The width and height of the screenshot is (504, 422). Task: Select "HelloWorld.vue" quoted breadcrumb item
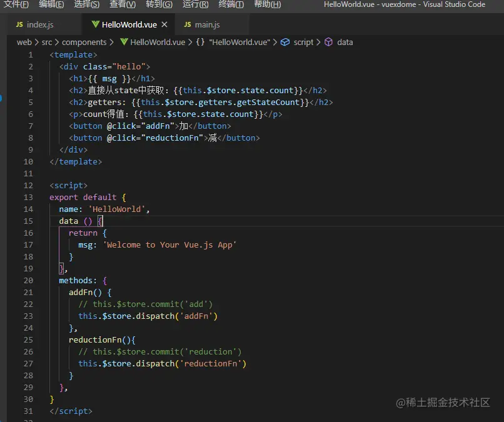point(239,43)
